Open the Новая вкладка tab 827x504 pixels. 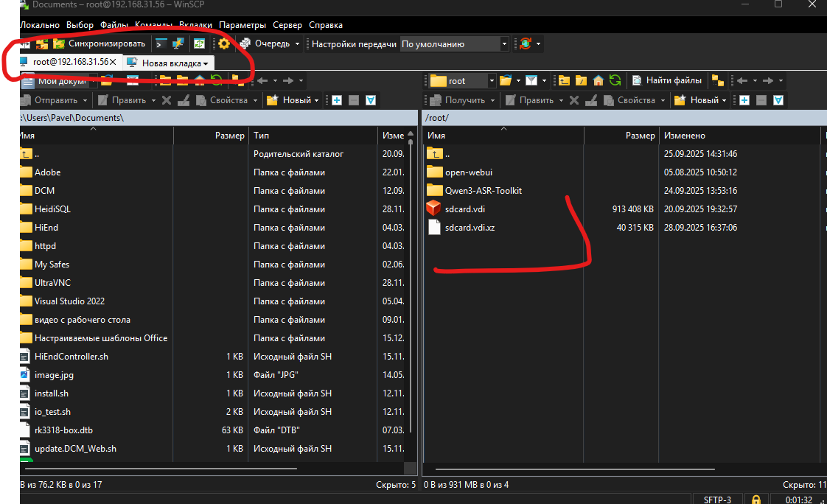click(x=171, y=63)
